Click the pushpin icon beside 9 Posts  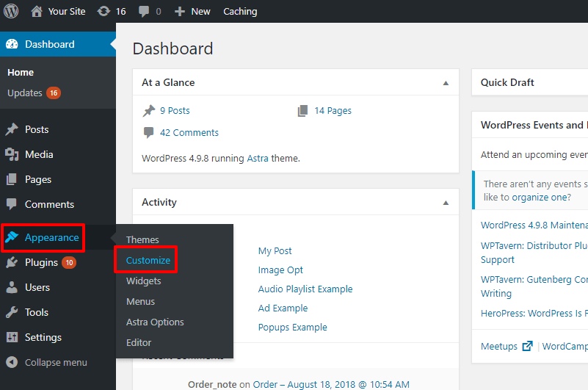tap(149, 111)
